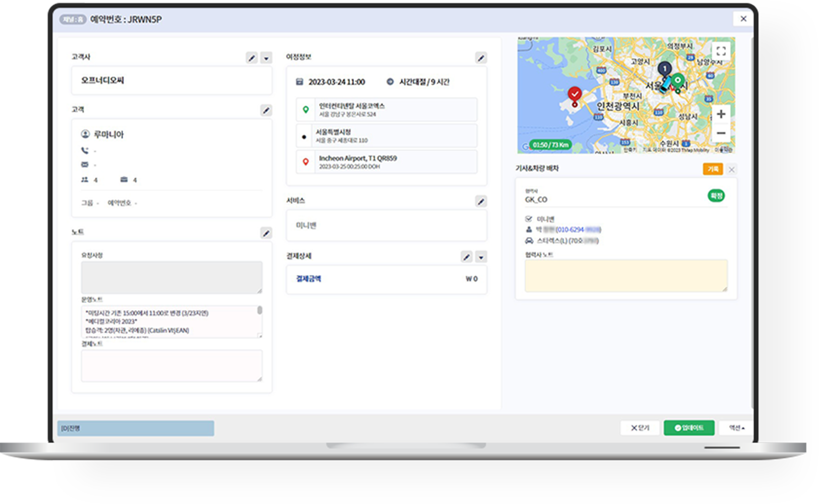Edit the 여정정보 itinerary with the pencil icon

point(481,58)
